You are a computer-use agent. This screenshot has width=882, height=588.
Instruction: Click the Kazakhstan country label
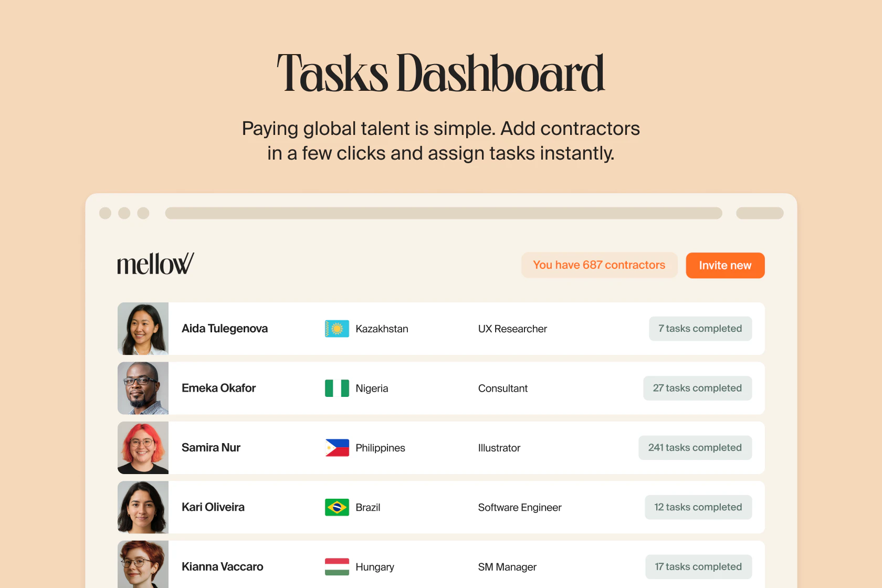(382, 329)
